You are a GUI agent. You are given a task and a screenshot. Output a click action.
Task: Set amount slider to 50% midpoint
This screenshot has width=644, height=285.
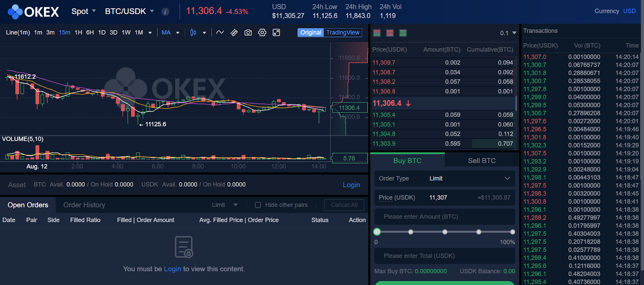pos(445,232)
